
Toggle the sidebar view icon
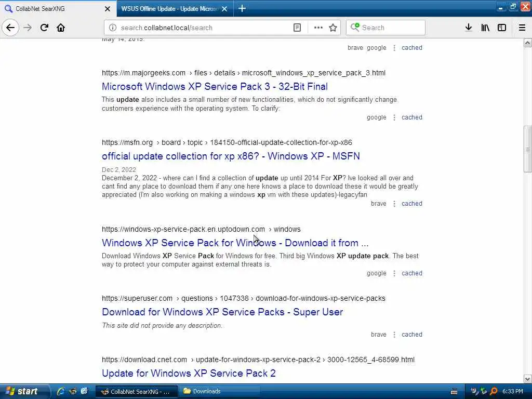(502, 28)
